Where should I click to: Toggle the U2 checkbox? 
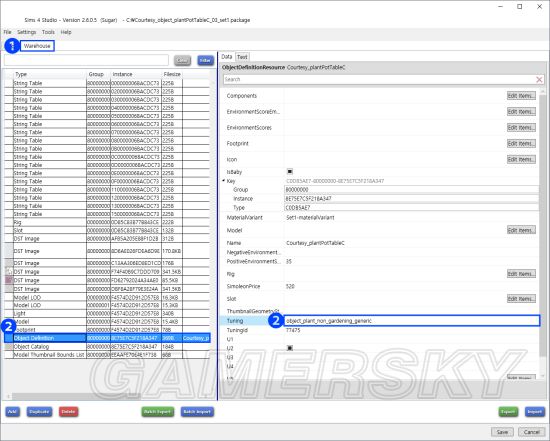(290, 348)
